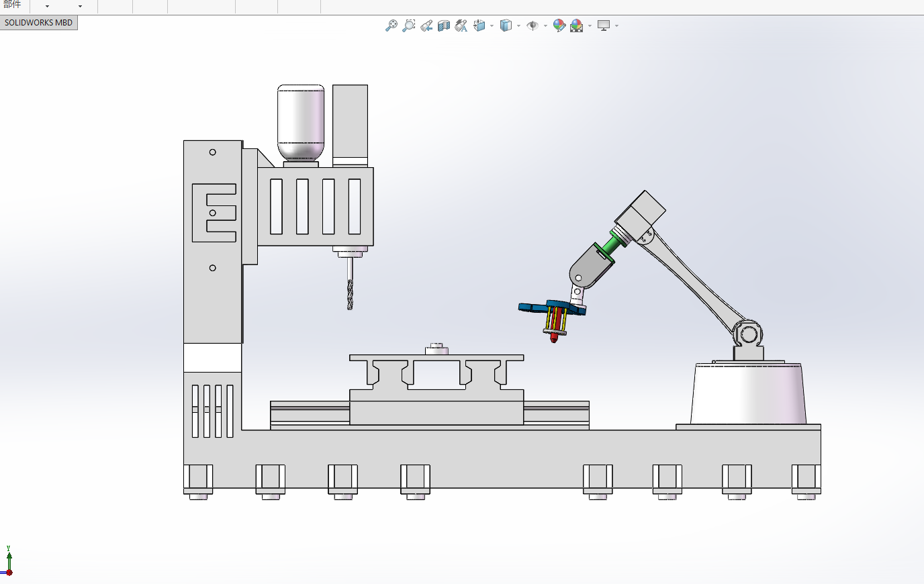The height and width of the screenshot is (584, 924).
Task: Expand the Hide/Show Items dropdown arrow
Action: [x=545, y=26]
